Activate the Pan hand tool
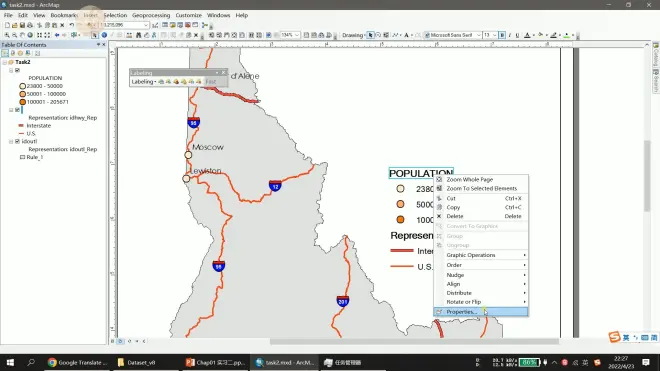Viewport: 660px width, 371px height. coord(22,35)
